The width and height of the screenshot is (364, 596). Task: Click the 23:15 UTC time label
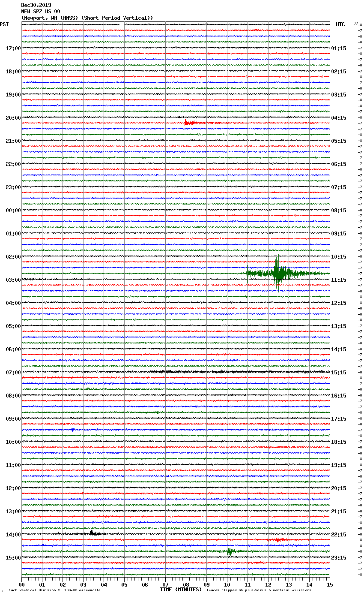click(339, 558)
